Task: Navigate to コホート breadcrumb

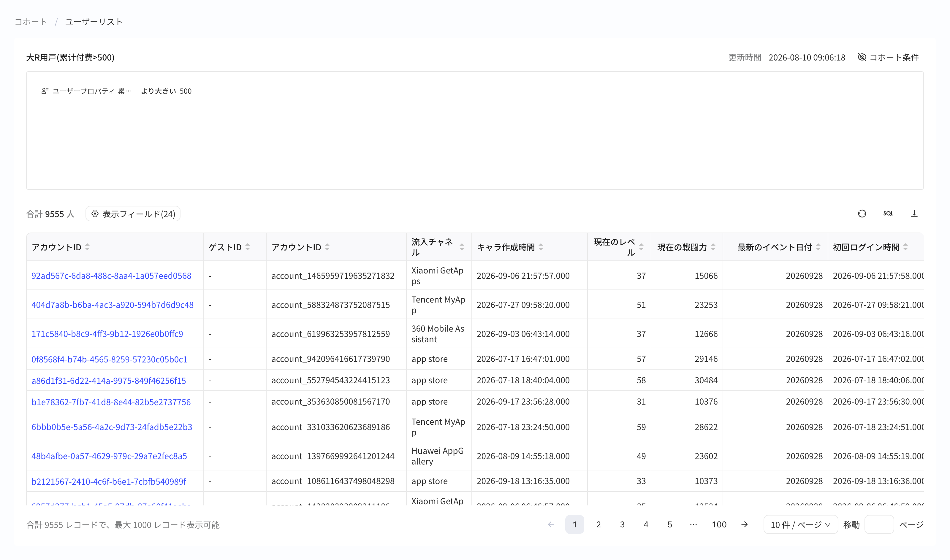Action: coord(31,22)
